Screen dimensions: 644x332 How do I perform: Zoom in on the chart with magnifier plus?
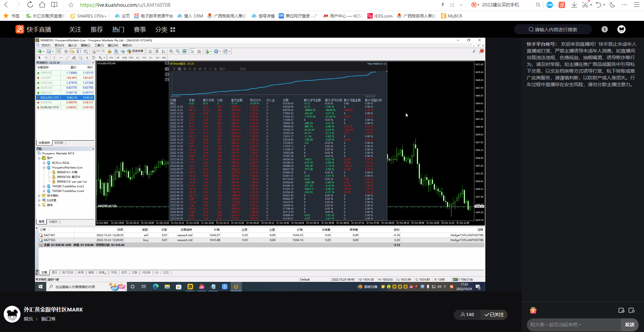(x=171, y=51)
